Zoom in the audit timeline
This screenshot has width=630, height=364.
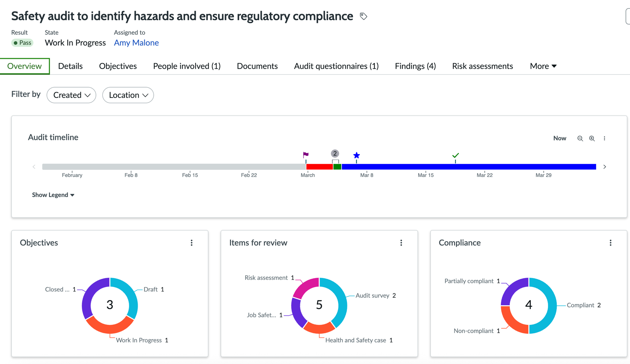(592, 138)
